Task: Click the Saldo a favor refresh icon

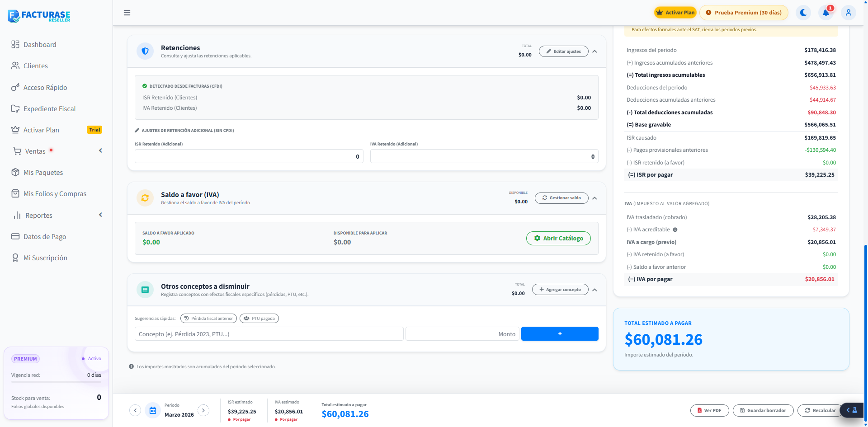Action: coord(145,198)
